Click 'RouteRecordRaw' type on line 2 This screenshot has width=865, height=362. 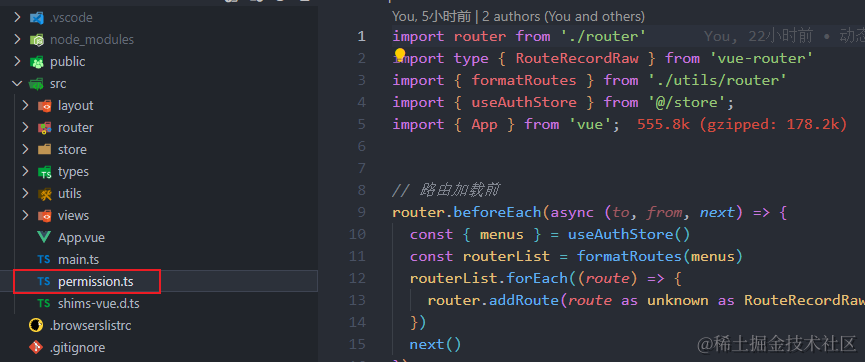tap(577, 58)
